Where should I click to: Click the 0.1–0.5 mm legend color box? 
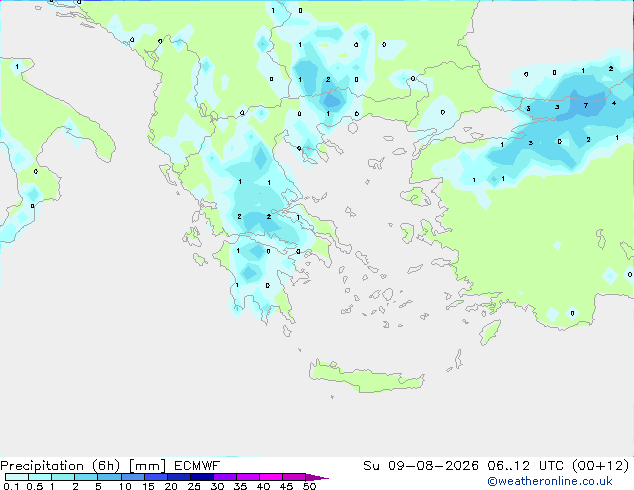point(17,477)
